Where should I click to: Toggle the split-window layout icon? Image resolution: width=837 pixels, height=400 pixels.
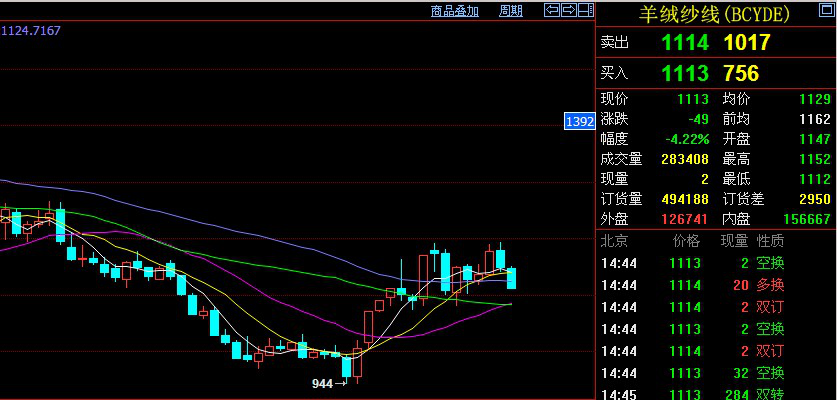point(586,10)
